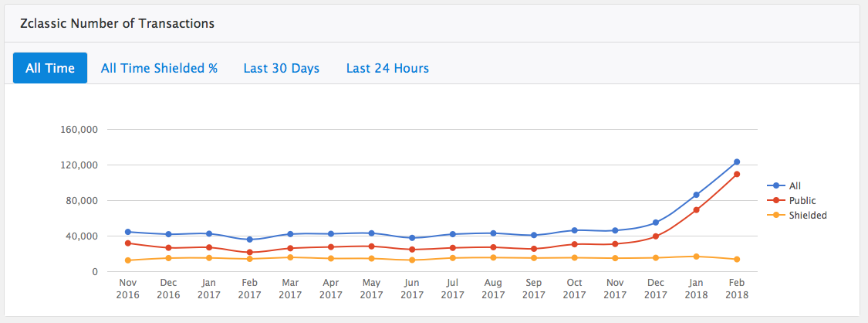Click the red Public data point for Feb 2017
This screenshot has height=323, width=868.
(250, 253)
